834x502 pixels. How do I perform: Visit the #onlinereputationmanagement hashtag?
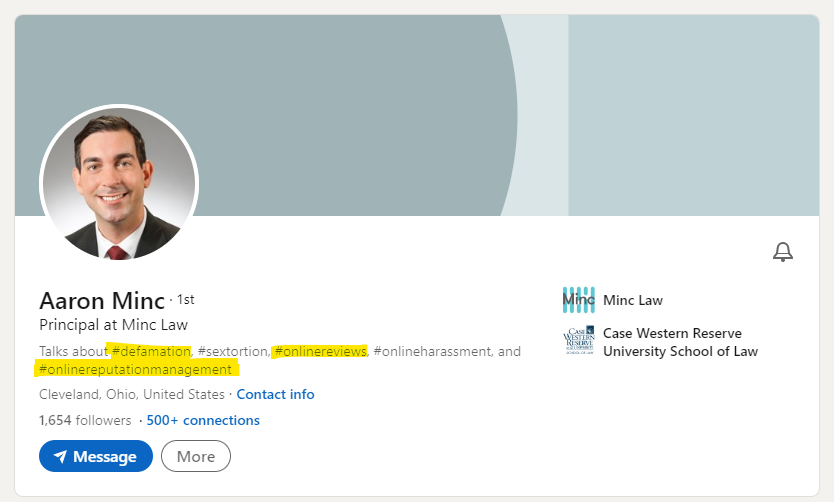click(x=135, y=370)
